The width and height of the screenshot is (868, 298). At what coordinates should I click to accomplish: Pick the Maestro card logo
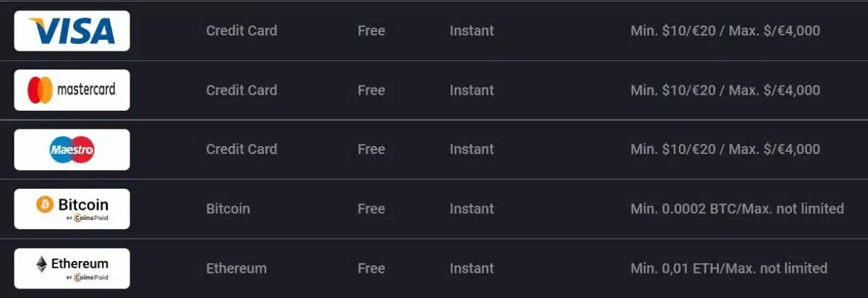[x=72, y=150]
